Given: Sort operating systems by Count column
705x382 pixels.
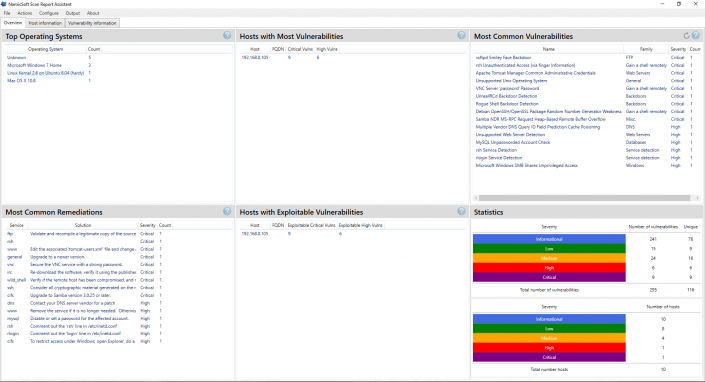Looking at the screenshot, I should pos(94,49).
